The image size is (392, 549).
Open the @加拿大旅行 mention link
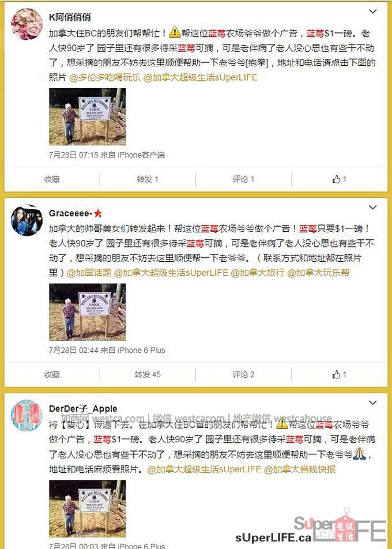pos(257,273)
